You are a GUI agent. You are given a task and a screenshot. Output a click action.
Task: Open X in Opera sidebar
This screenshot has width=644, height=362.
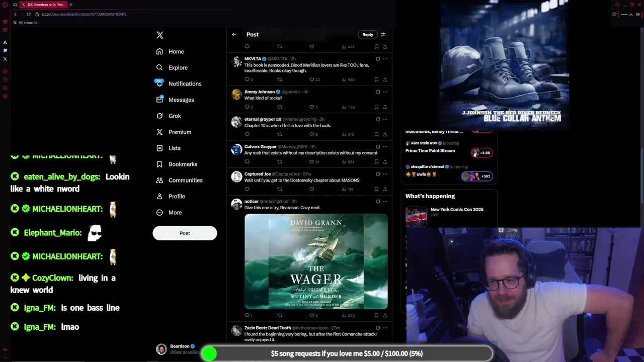(5, 59)
